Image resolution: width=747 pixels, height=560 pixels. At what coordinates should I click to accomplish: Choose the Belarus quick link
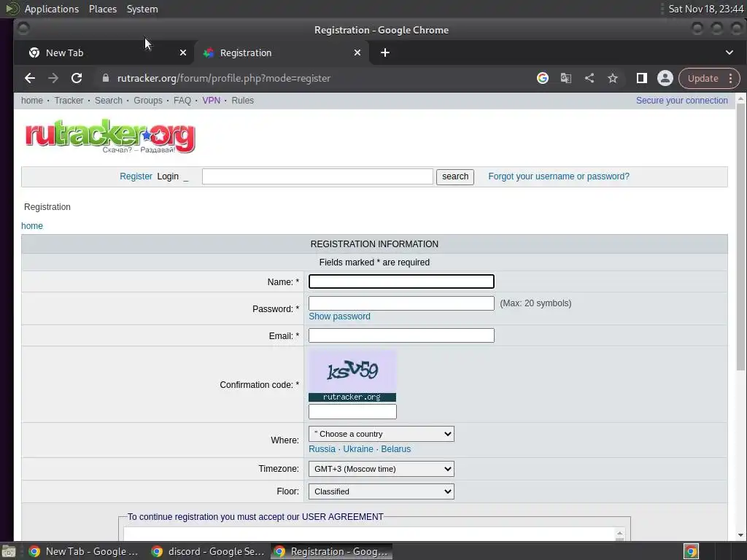click(396, 449)
